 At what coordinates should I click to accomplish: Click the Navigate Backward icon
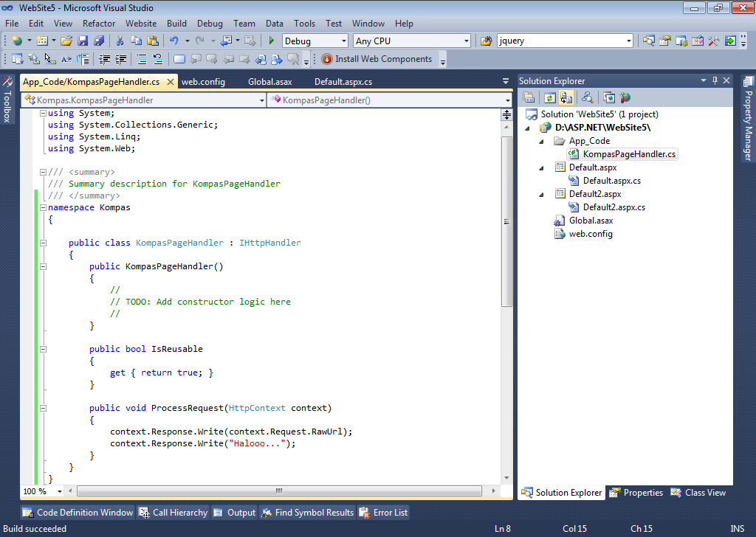point(226,41)
